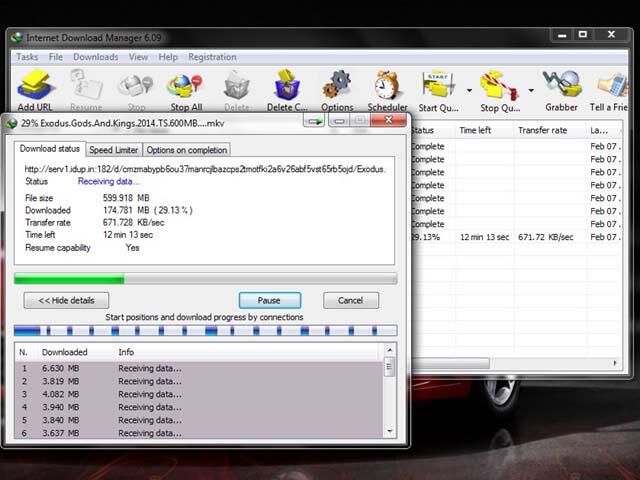Open the Help menu
640x480 pixels.
(168, 57)
